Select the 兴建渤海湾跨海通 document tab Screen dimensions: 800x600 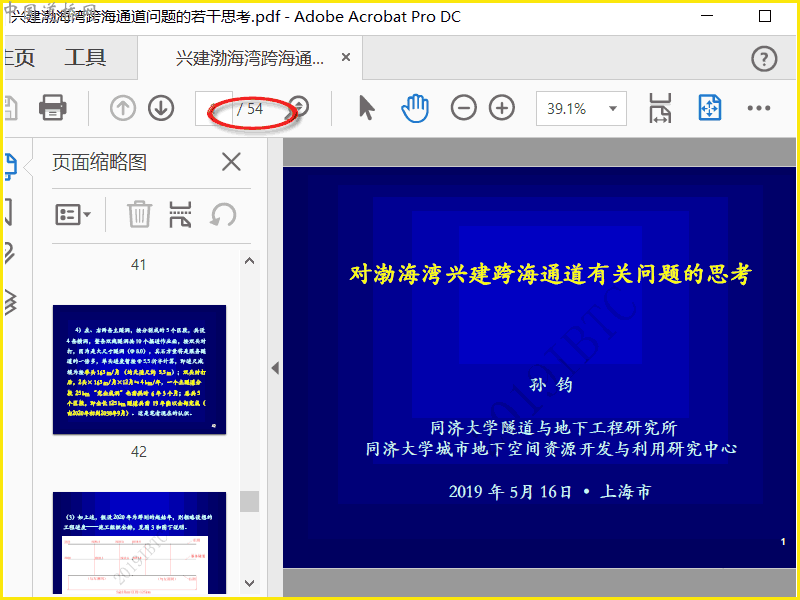[250, 58]
